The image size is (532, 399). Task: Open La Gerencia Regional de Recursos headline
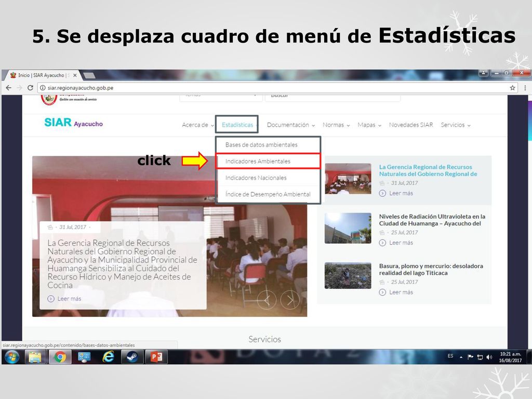click(x=428, y=170)
